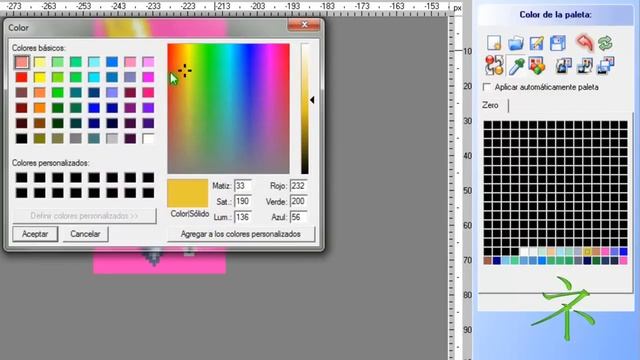Click the Color de la paleta header
The image size is (640, 360).
click(556, 15)
